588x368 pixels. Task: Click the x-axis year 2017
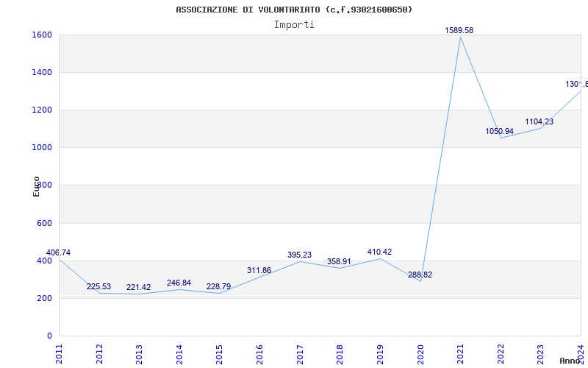[x=300, y=354]
